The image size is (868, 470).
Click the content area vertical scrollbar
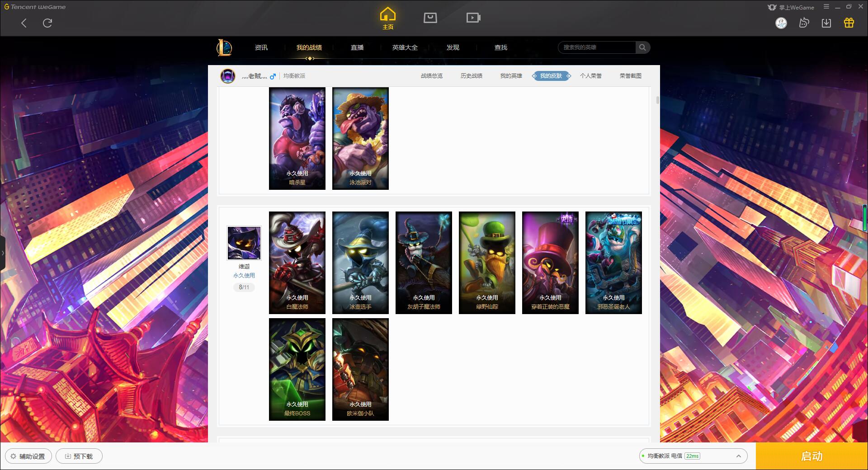(657, 99)
